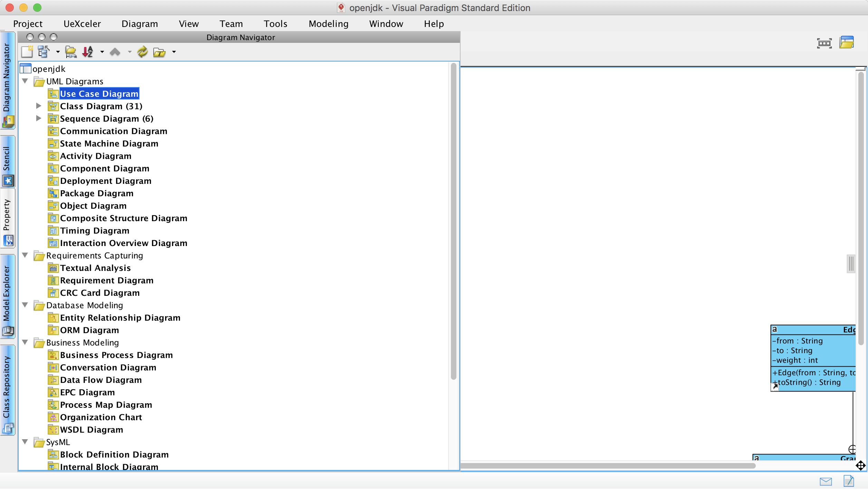Screen dimensions: 868x490
Task: Click the New Diagram toolbar icon
Action: click(x=27, y=52)
